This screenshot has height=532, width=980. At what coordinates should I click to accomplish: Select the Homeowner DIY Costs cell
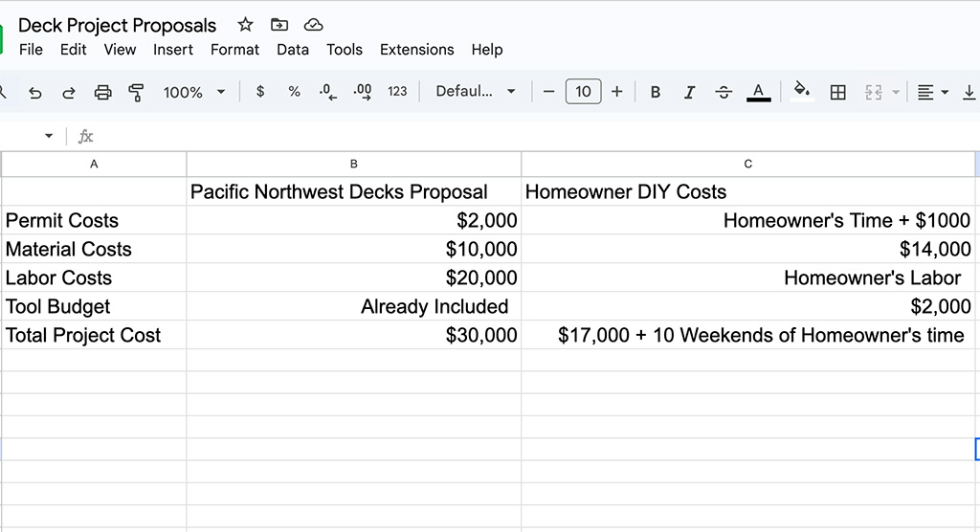click(748, 191)
